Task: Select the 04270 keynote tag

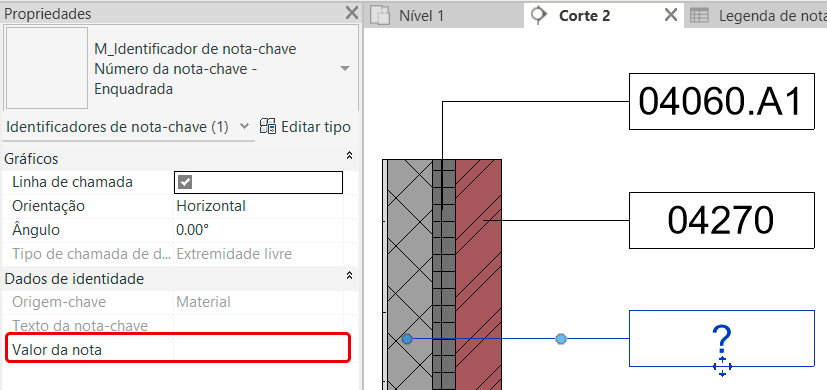Action: click(x=722, y=220)
